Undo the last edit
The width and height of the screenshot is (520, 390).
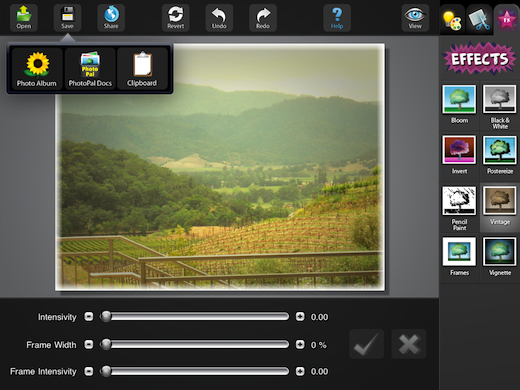click(x=219, y=18)
